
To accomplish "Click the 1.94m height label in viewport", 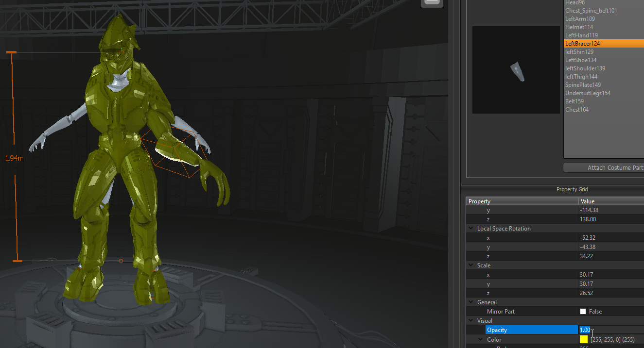I will point(14,158).
